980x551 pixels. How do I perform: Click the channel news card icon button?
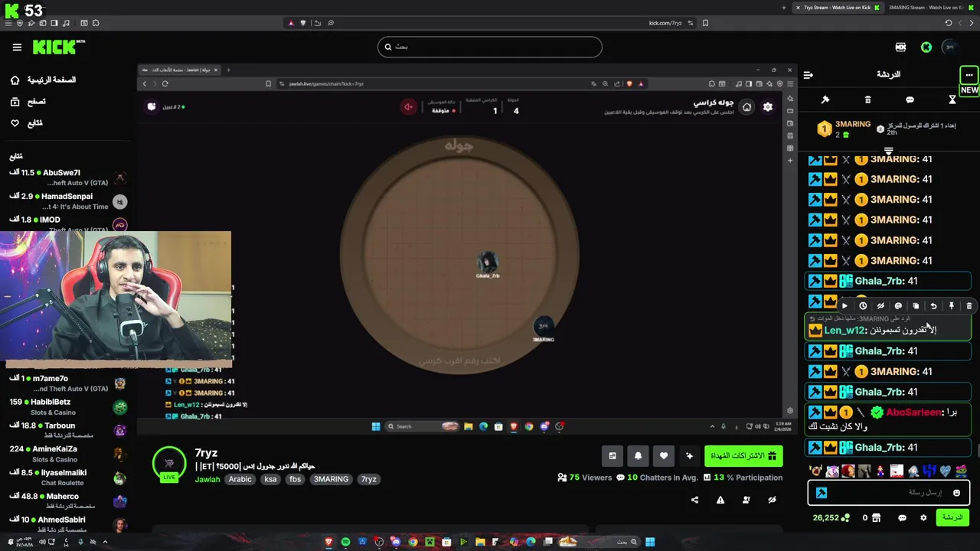[x=612, y=456]
